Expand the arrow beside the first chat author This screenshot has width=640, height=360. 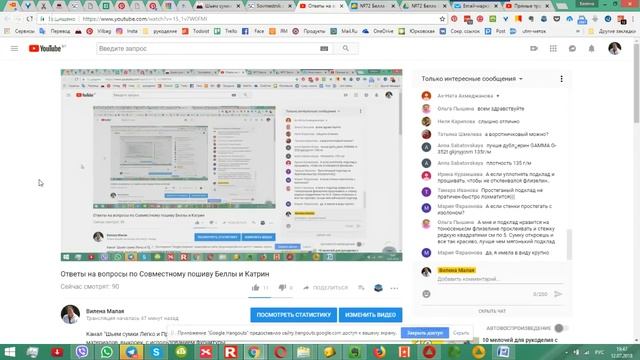click(498, 96)
